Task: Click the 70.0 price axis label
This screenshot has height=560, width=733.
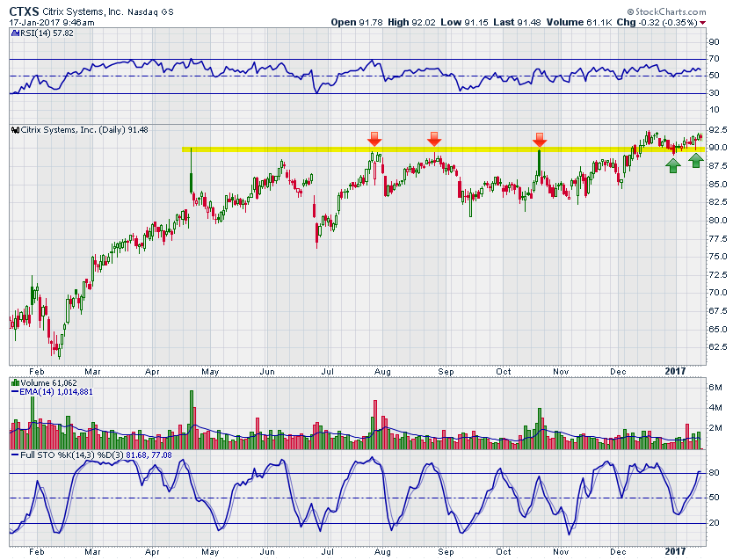Action: click(717, 293)
